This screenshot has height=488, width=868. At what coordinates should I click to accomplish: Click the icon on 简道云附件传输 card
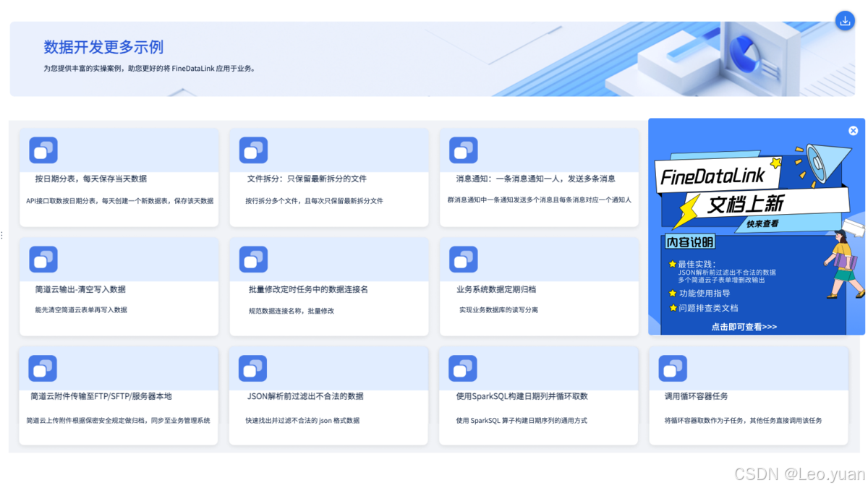pos(43,369)
